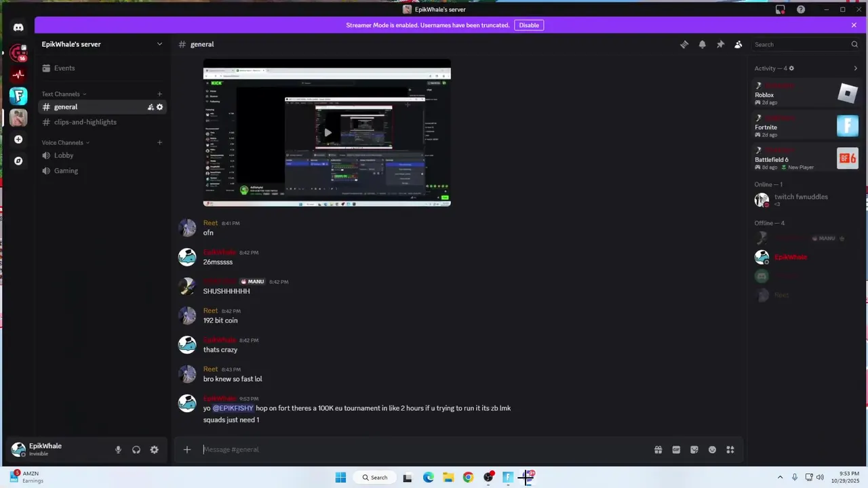Deafen with headphones icon
The height and width of the screenshot is (488, 868).
tap(136, 449)
